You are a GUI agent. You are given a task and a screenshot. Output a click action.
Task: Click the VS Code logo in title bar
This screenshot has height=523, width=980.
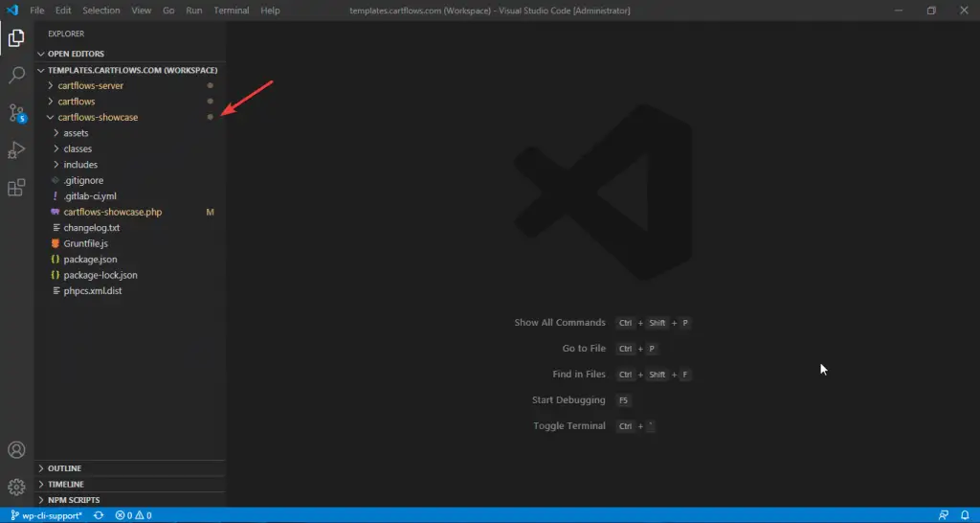click(12, 10)
